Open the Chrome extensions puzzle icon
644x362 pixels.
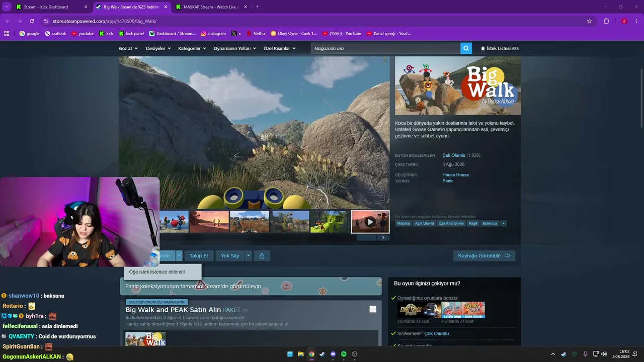click(x=606, y=21)
